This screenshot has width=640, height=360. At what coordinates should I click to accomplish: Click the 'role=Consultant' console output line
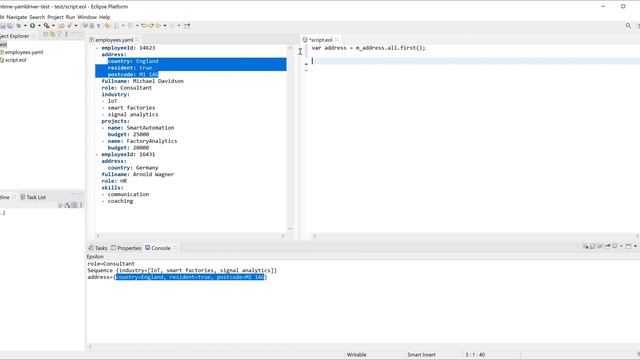[111, 264]
